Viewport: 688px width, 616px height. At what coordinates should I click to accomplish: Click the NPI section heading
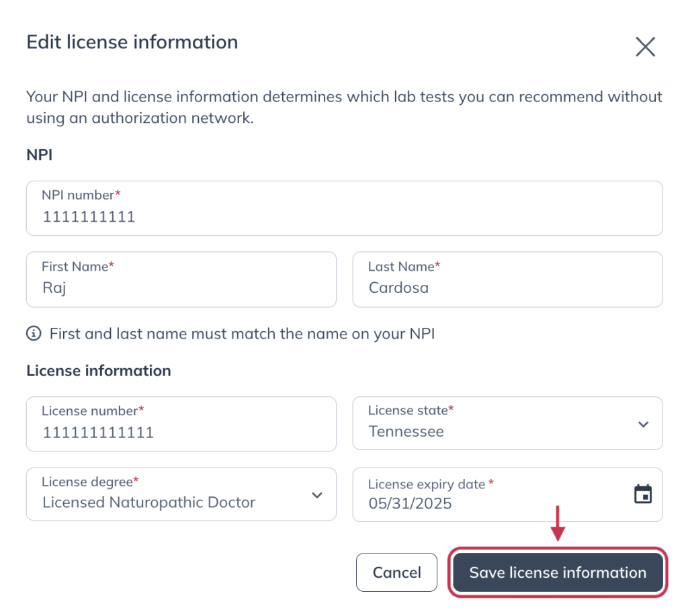pos(40,155)
